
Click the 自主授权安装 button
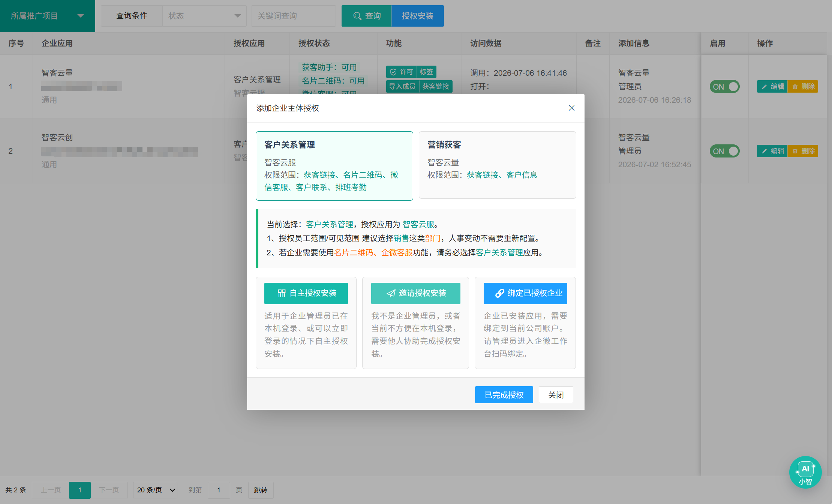pyautogui.click(x=306, y=293)
